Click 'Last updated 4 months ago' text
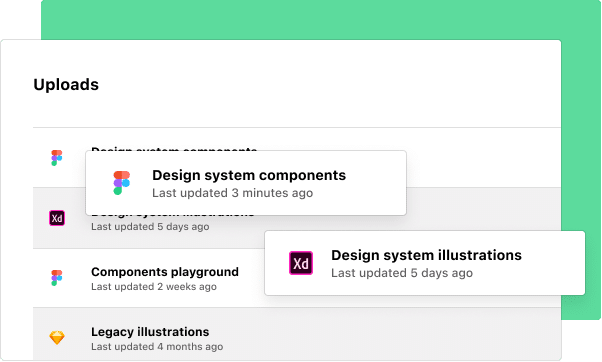 point(157,347)
